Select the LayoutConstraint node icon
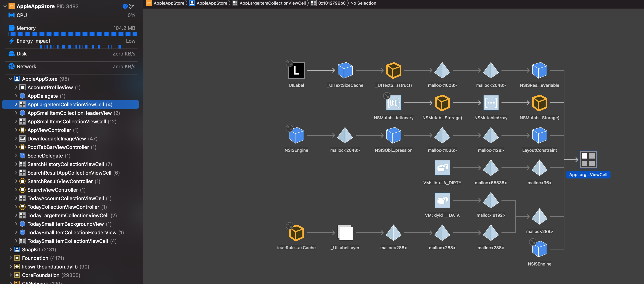The image size is (644, 284). (539, 135)
